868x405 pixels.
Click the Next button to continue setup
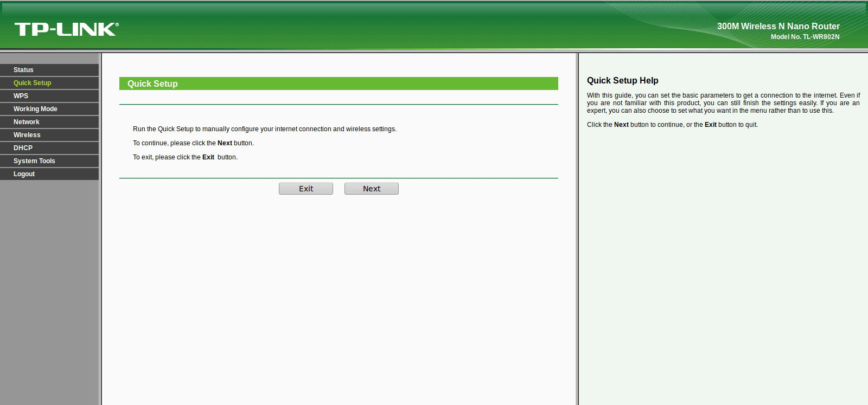(372, 189)
